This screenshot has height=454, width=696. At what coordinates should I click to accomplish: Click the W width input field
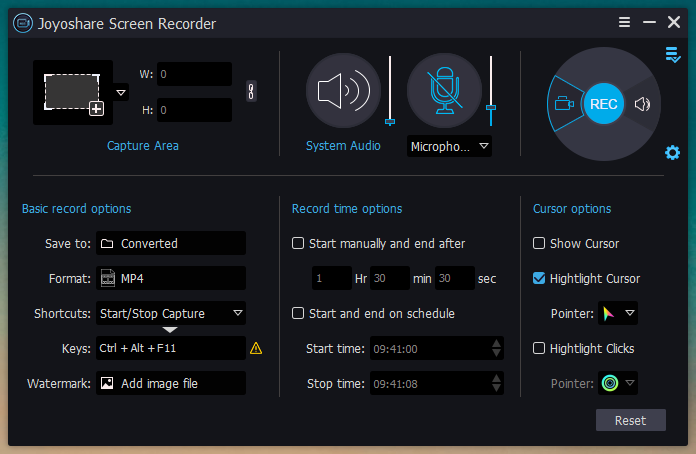[x=194, y=74]
